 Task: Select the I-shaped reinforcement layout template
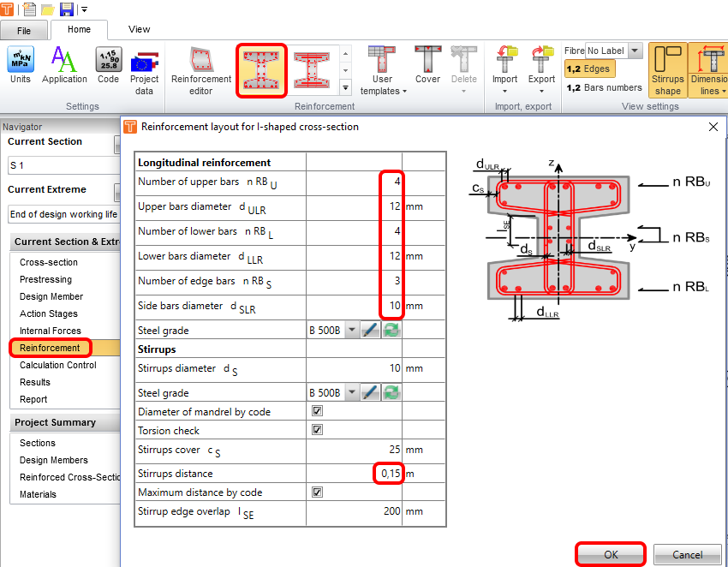click(x=261, y=69)
